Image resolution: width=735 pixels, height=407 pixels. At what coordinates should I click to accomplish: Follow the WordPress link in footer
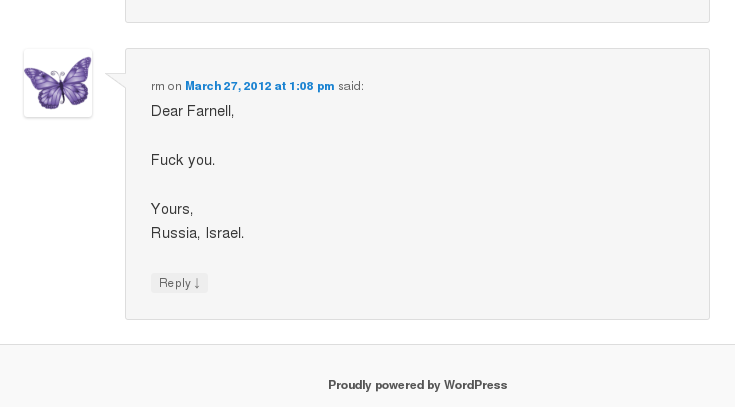475,385
